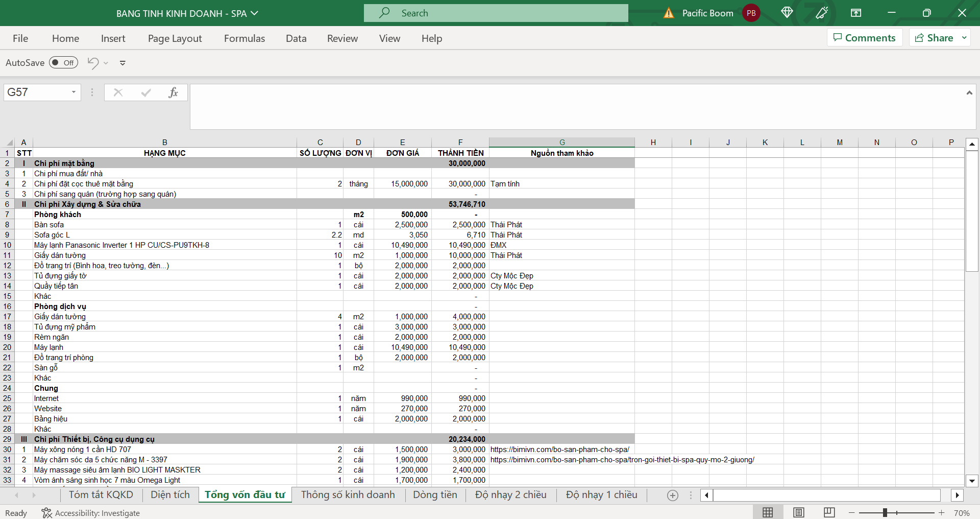980x519 pixels.
Task: Select Page Break Preview view icon
Action: coord(829,512)
